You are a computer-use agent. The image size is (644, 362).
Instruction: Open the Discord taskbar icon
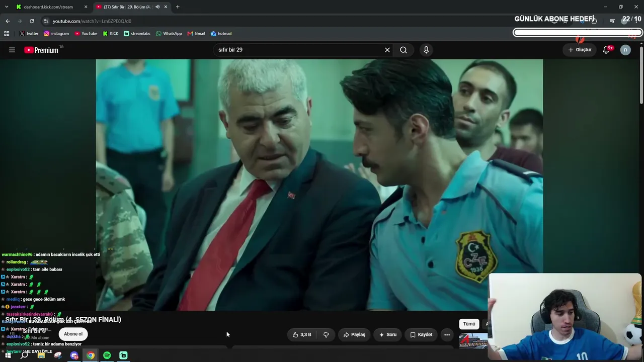click(74, 355)
